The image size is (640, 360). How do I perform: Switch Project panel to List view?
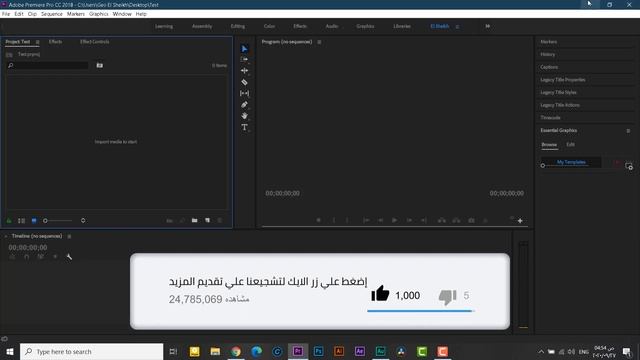[21, 220]
